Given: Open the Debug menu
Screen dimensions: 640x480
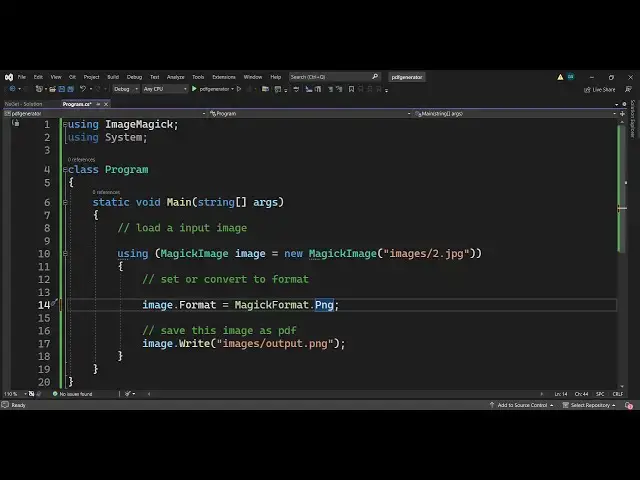Looking at the screenshot, I should click(x=134, y=77).
